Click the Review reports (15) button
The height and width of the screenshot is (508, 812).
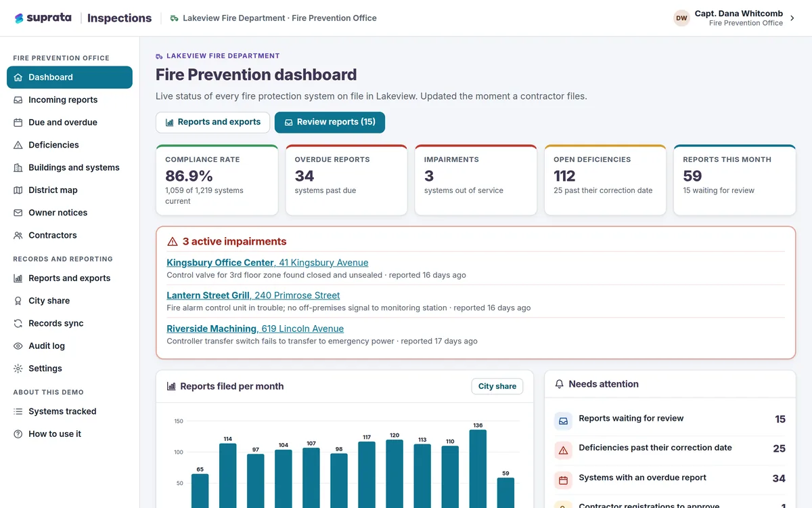coord(330,123)
